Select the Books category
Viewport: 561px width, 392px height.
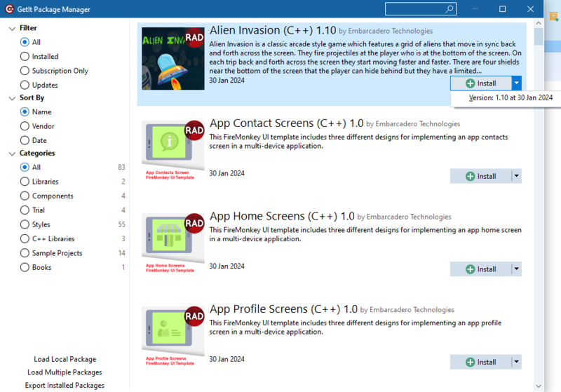pos(25,268)
